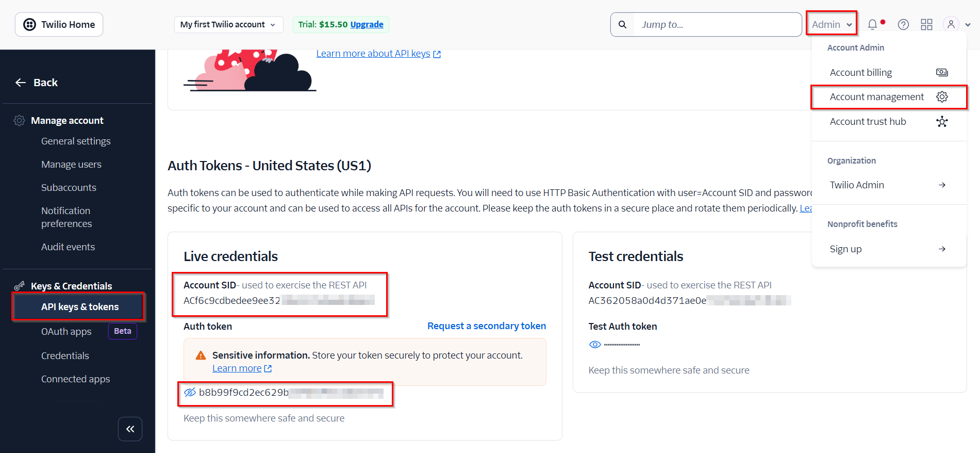
Task: Click the user profile avatar icon
Action: click(951, 24)
